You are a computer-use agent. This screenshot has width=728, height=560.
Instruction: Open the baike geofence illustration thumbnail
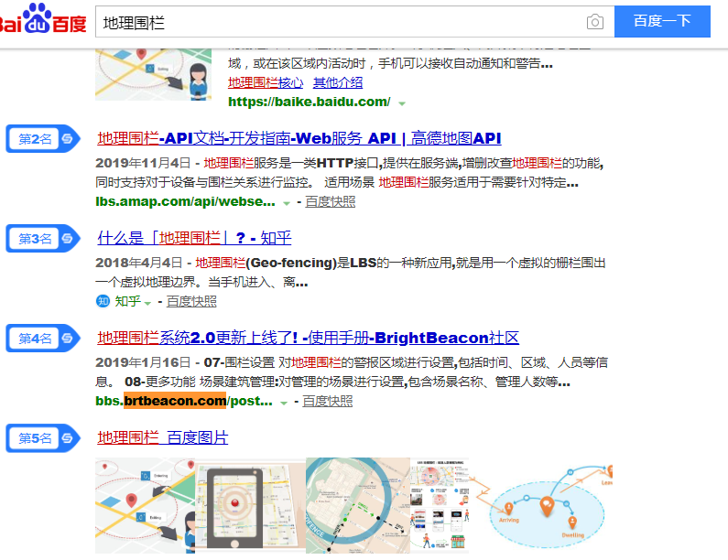click(153, 74)
